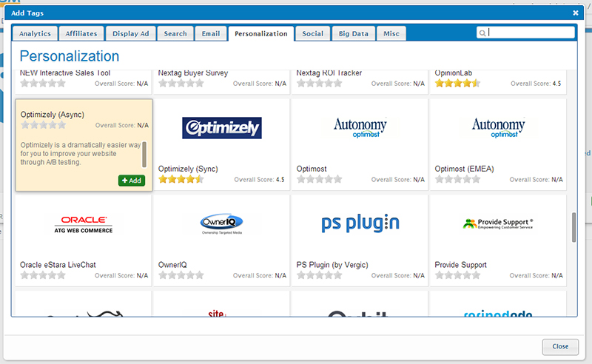Dismiss Add Tags dialog with X icon
The height and width of the screenshot is (364, 592).
[x=576, y=13]
